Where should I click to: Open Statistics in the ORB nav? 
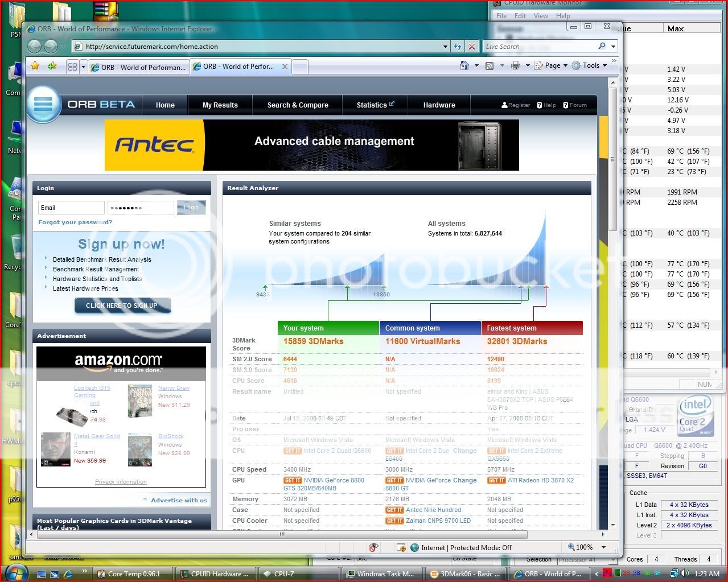[375, 105]
